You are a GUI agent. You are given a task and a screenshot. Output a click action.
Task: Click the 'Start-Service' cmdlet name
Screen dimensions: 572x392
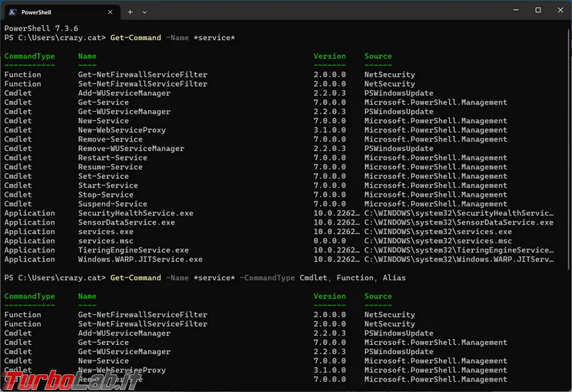(x=108, y=185)
